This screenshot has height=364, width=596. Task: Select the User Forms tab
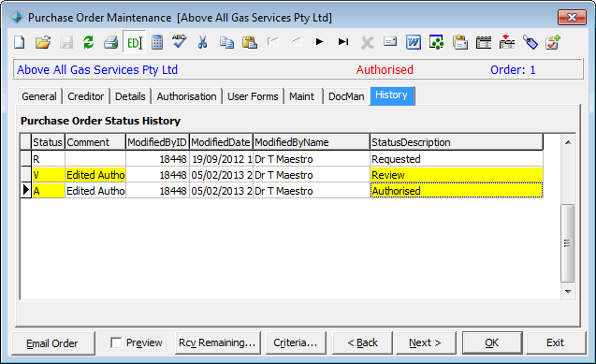click(253, 96)
